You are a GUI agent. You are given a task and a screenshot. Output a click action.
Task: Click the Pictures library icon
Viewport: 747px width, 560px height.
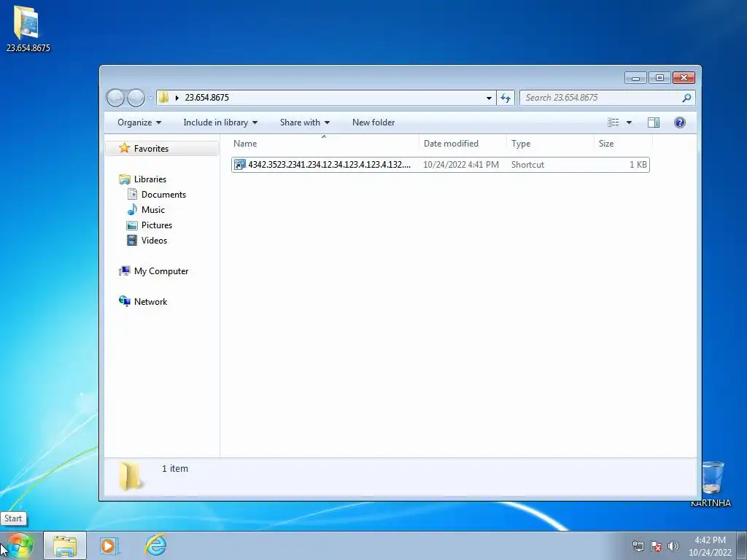coord(132,225)
